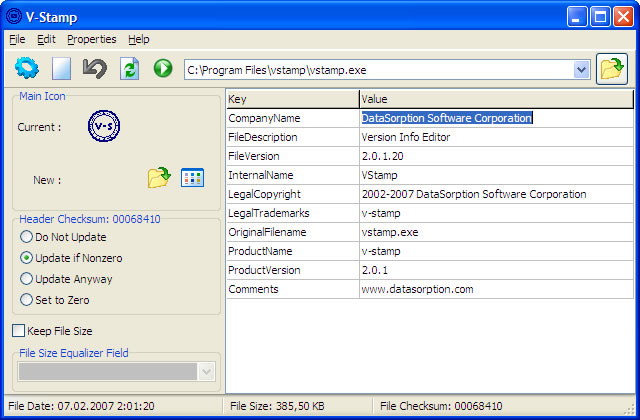The image size is (640, 420).
Task: Enable the Keep File Size checkbox
Action: click(19, 331)
